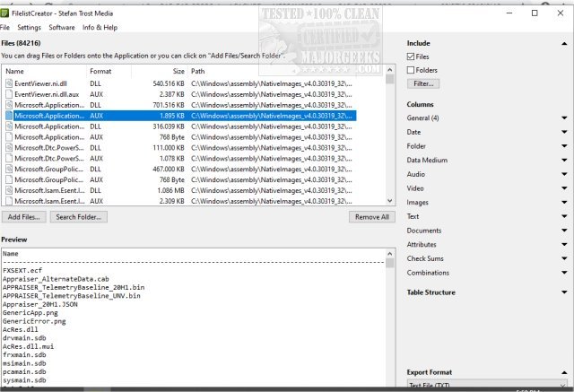Image resolution: width=574 pixels, height=392 pixels.
Task: Expand the Text columns group
Action: coord(564,216)
